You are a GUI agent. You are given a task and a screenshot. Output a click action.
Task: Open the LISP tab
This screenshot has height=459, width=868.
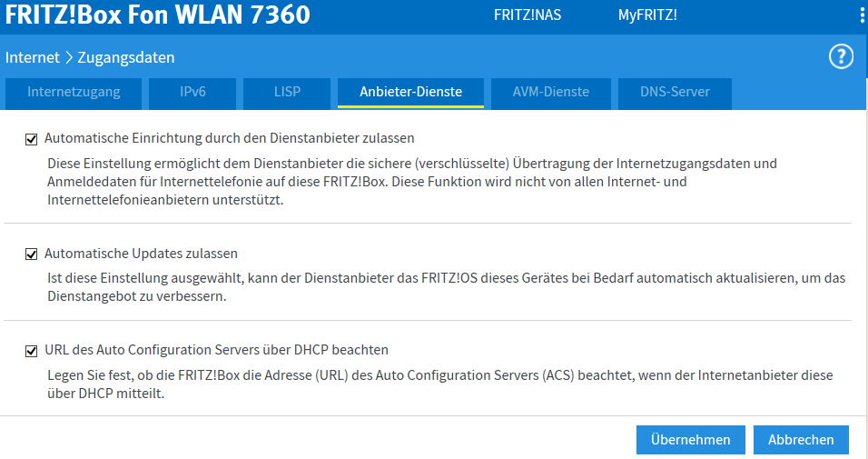(x=287, y=92)
